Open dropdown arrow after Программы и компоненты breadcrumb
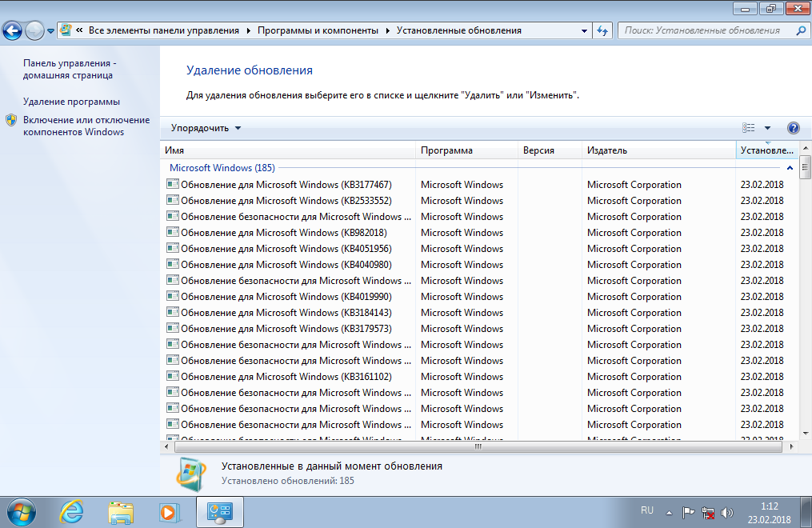This screenshot has height=528, width=812. coord(387,30)
